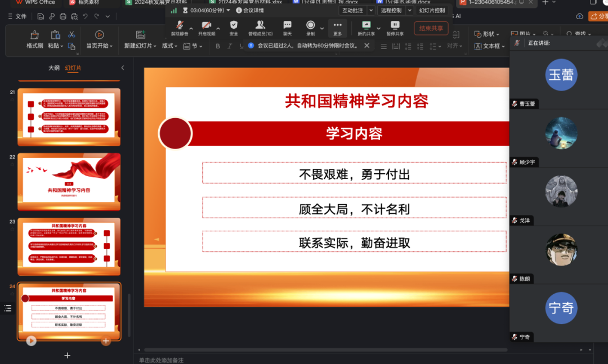The image size is (608, 364).
Task: Start recording with the record icon
Action: 310,26
